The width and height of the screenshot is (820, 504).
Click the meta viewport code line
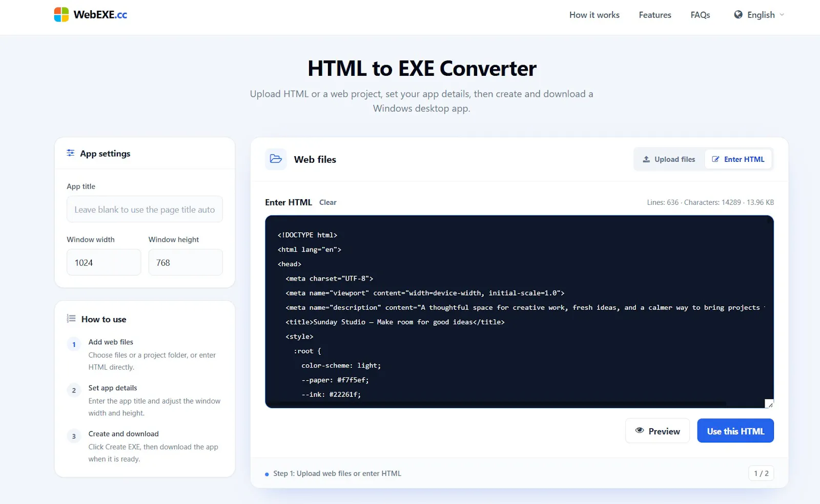pos(425,293)
